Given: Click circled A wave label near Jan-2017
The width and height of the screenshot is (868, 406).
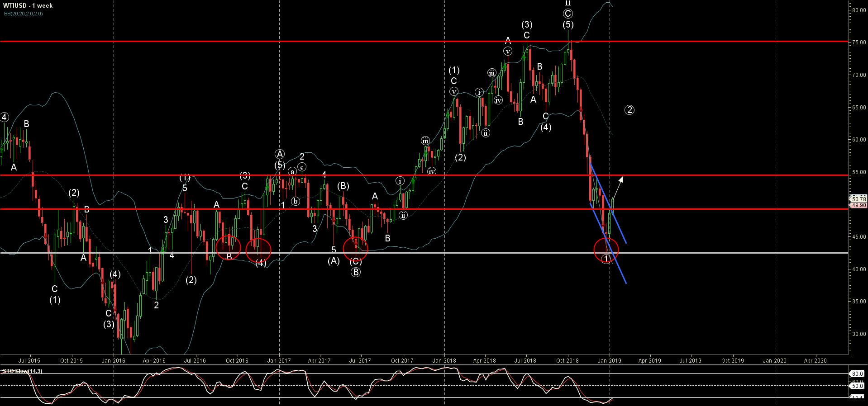Looking at the screenshot, I should pos(280,154).
